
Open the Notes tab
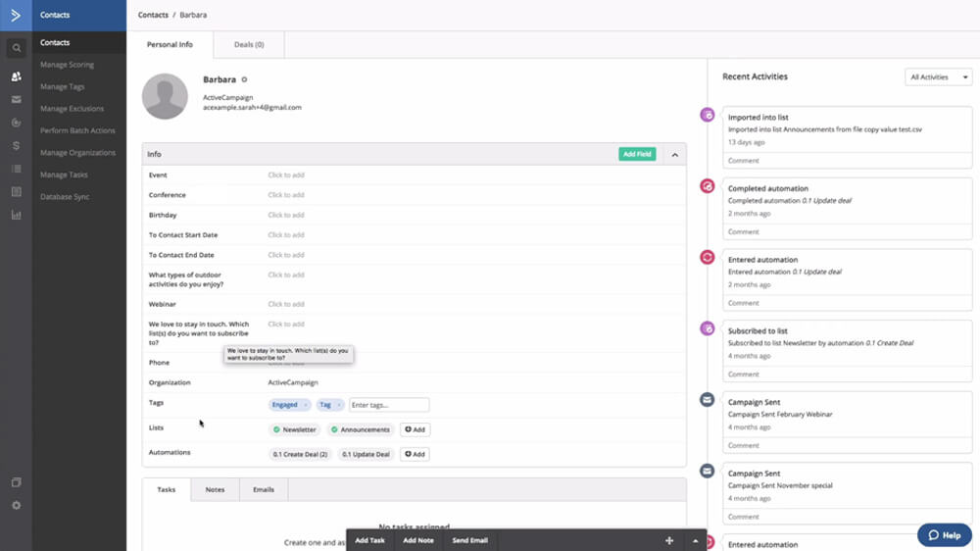pyautogui.click(x=215, y=489)
